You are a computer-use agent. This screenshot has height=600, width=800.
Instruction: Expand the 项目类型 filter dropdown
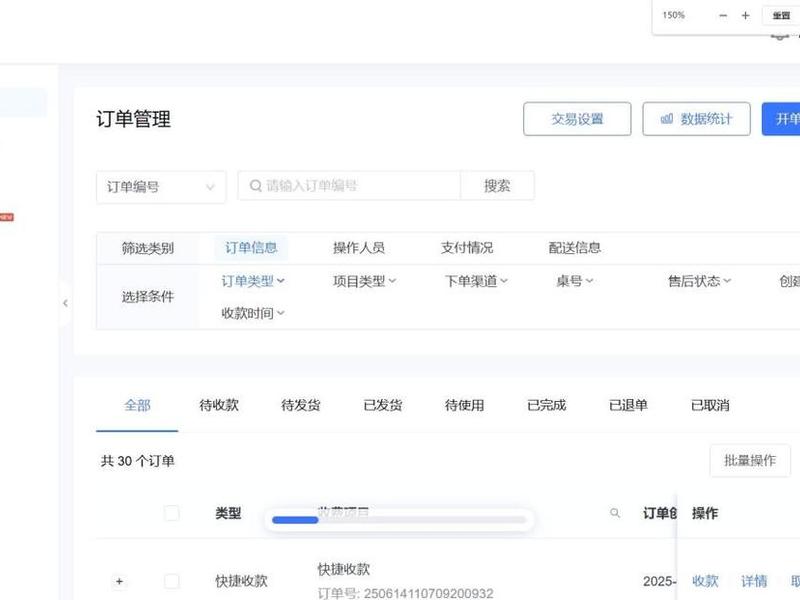(364, 281)
